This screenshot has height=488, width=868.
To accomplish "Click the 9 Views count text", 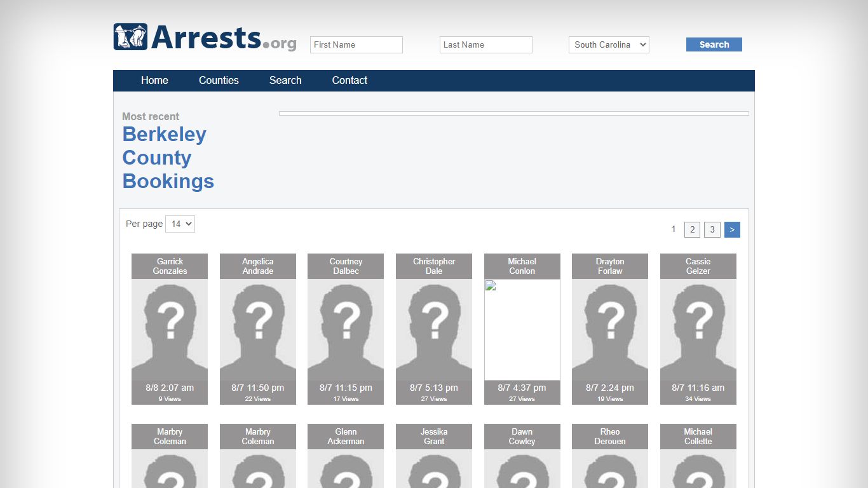I will tap(170, 399).
